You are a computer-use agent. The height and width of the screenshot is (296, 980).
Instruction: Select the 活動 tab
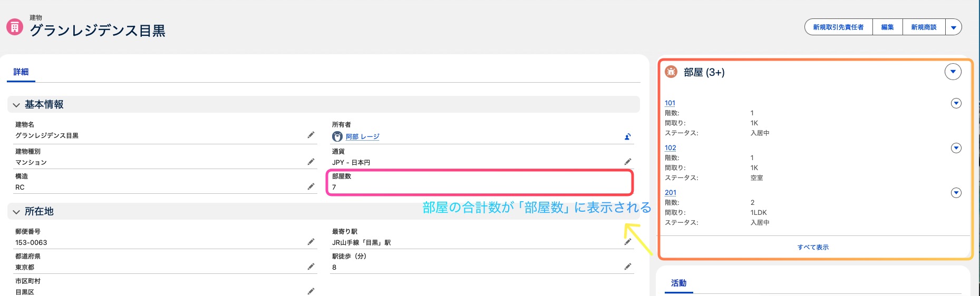point(678,283)
